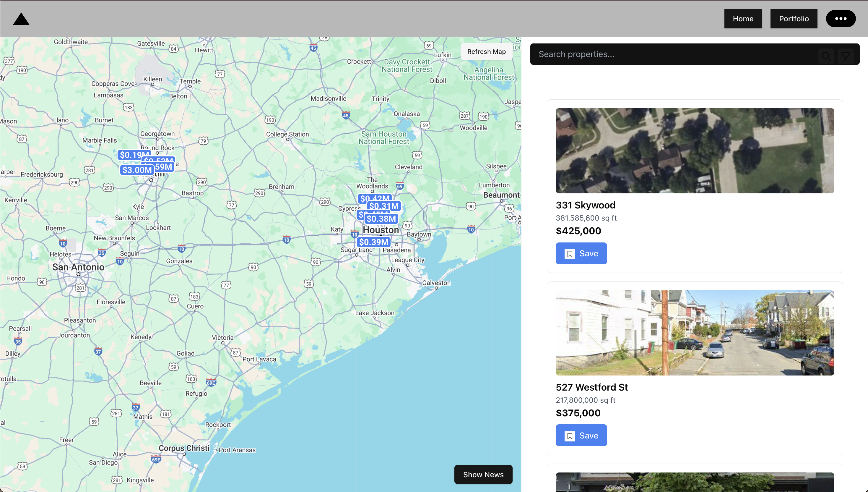Select the $0.39M marker near Sugar Land
The width and height of the screenshot is (868, 492).
[373, 242]
